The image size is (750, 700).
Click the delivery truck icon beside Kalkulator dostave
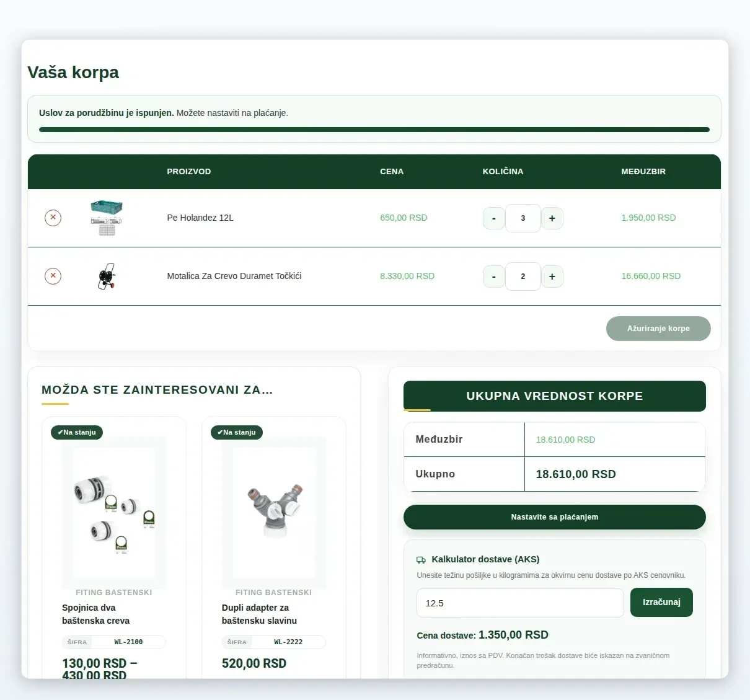[421, 560]
